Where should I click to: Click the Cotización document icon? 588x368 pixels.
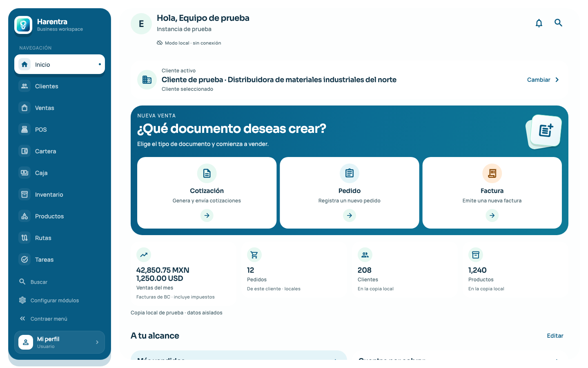[x=207, y=173]
